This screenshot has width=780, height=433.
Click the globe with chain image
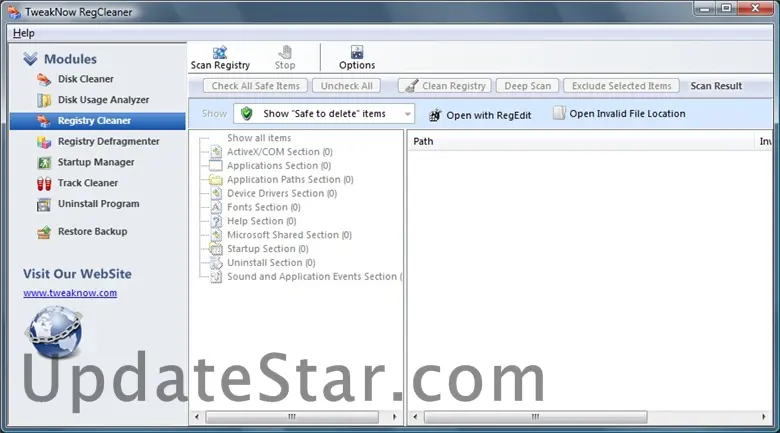tap(53, 332)
